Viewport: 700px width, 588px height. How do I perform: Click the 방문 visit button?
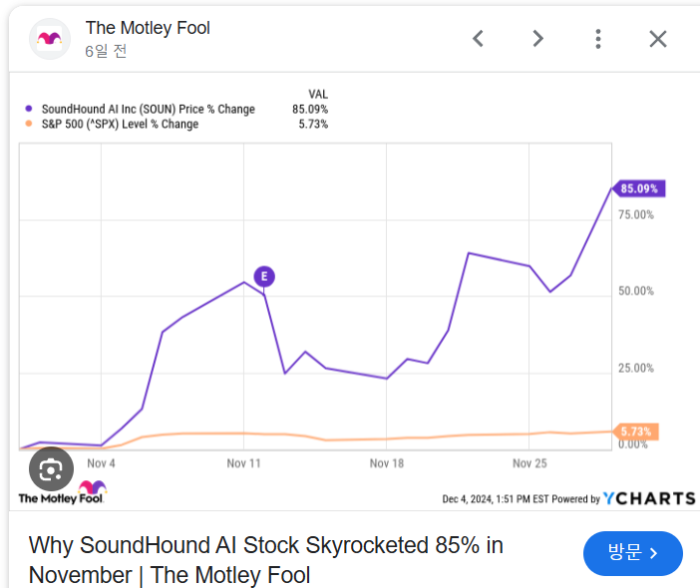click(632, 553)
